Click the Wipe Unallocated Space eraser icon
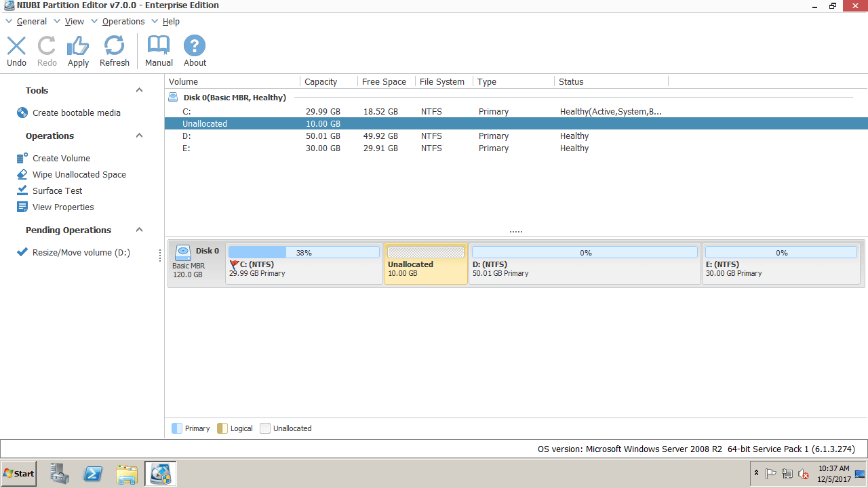The width and height of the screenshot is (868, 488). click(x=22, y=174)
